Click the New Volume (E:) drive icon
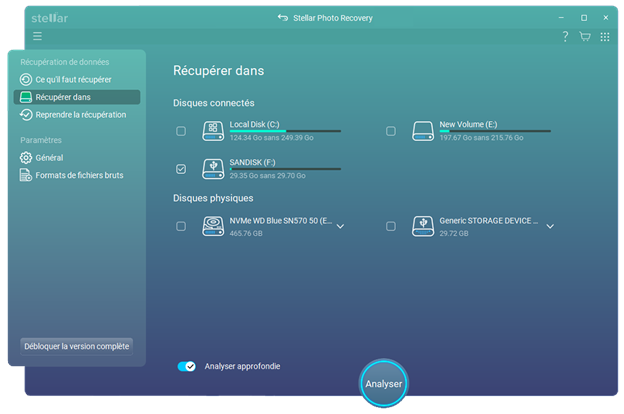The width and height of the screenshot is (624, 414). tap(423, 131)
